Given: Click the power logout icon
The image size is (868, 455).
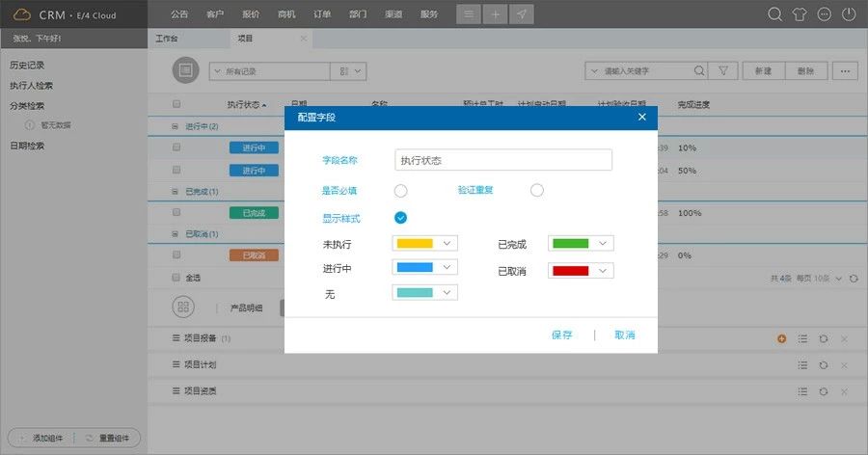Looking at the screenshot, I should pyautogui.click(x=848, y=14).
